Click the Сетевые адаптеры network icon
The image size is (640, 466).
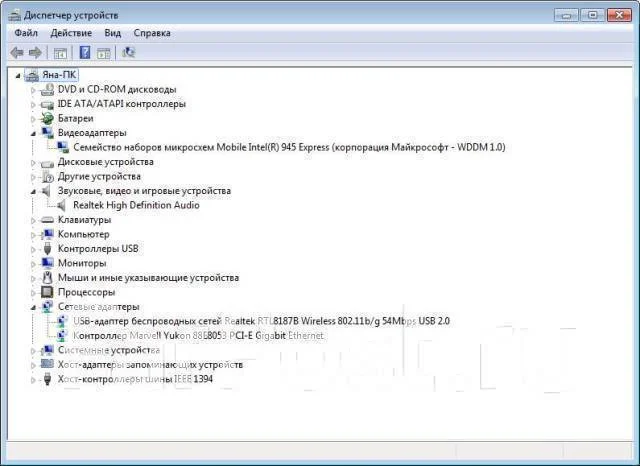point(47,306)
